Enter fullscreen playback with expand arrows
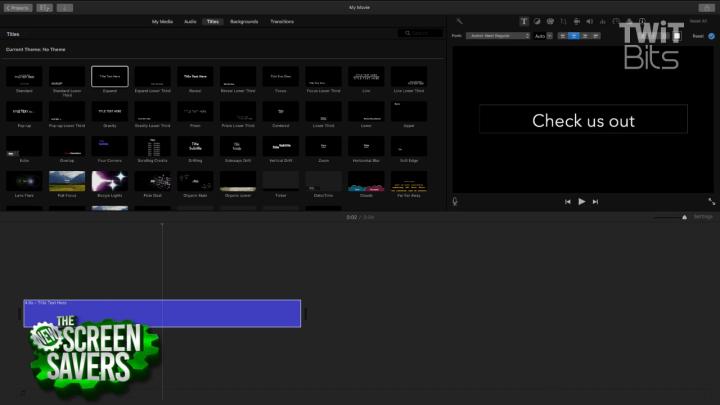The height and width of the screenshot is (405, 720). click(x=712, y=201)
